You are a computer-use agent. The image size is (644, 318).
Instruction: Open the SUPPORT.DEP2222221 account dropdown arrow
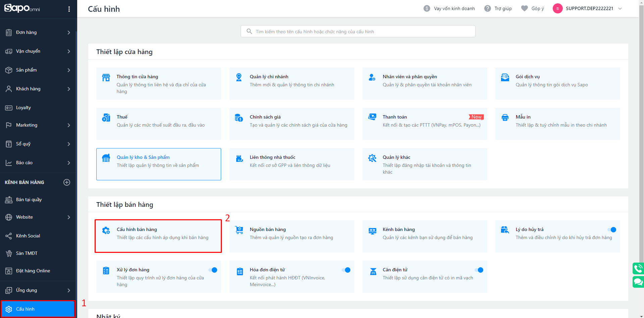(620, 9)
